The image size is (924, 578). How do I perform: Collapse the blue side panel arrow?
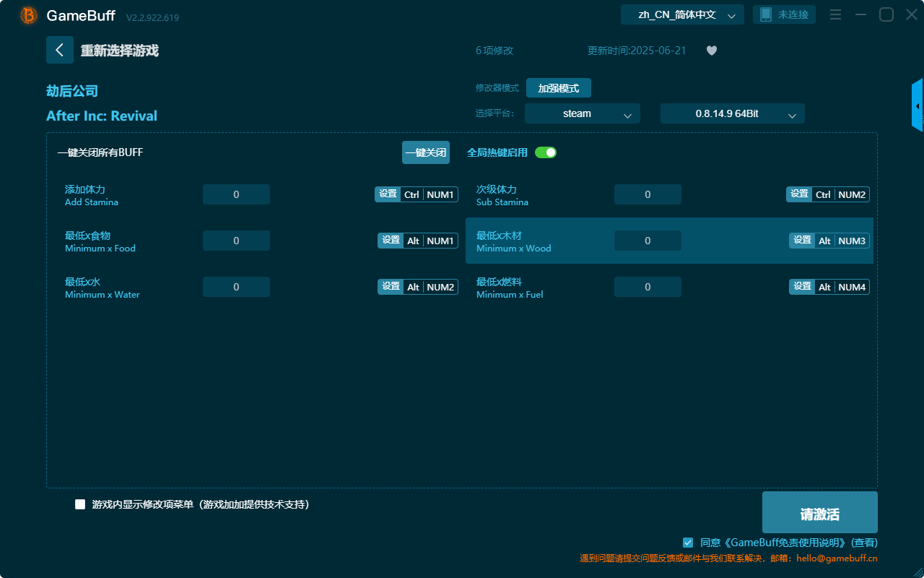[x=918, y=105]
